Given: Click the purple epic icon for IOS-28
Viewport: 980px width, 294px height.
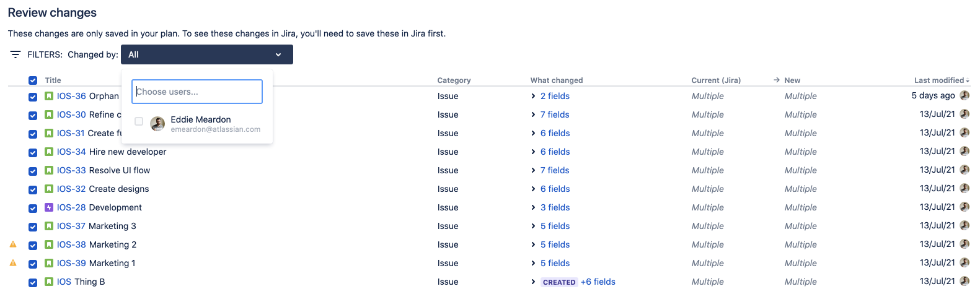Looking at the screenshot, I should (49, 207).
